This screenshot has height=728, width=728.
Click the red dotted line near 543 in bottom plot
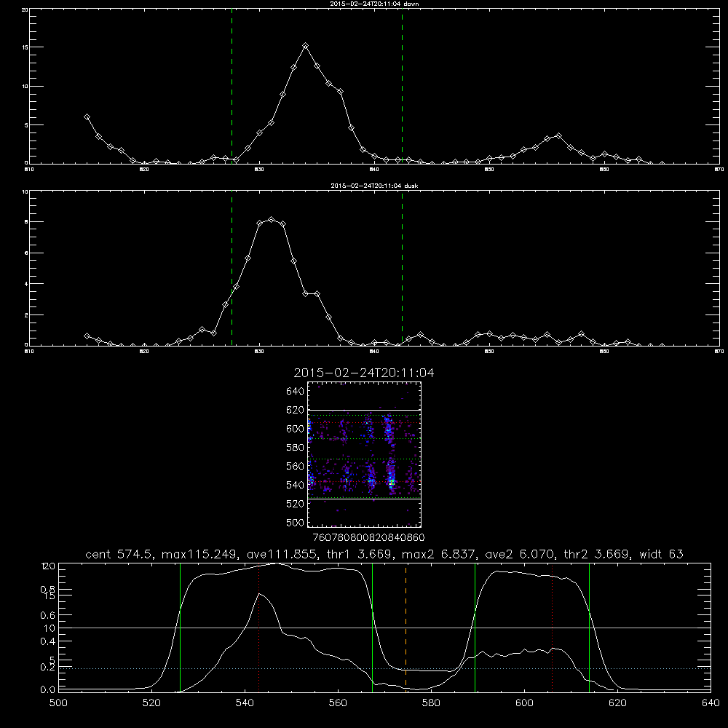[258, 627]
